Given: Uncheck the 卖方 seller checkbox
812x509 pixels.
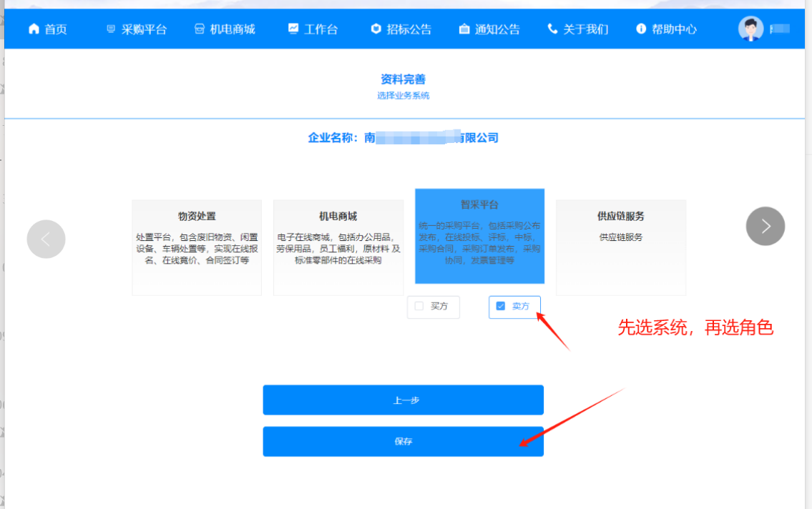Looking at the screenshot, I should (501, 306).
